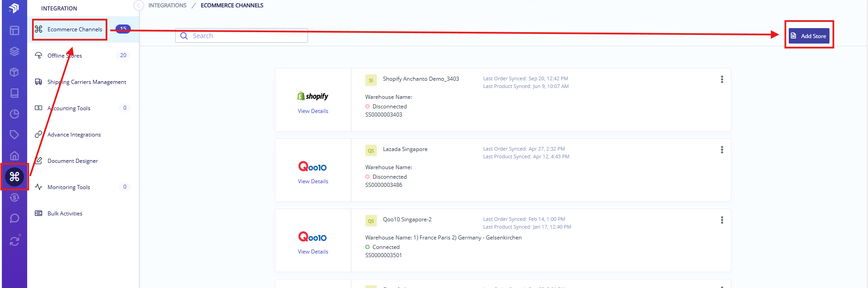Image resolution: width=868 pixels, height=288 pixels.
Task: Open options menu for Qoo10 Singapore-2
Action: pyautogui.click(x=722, y=220)
